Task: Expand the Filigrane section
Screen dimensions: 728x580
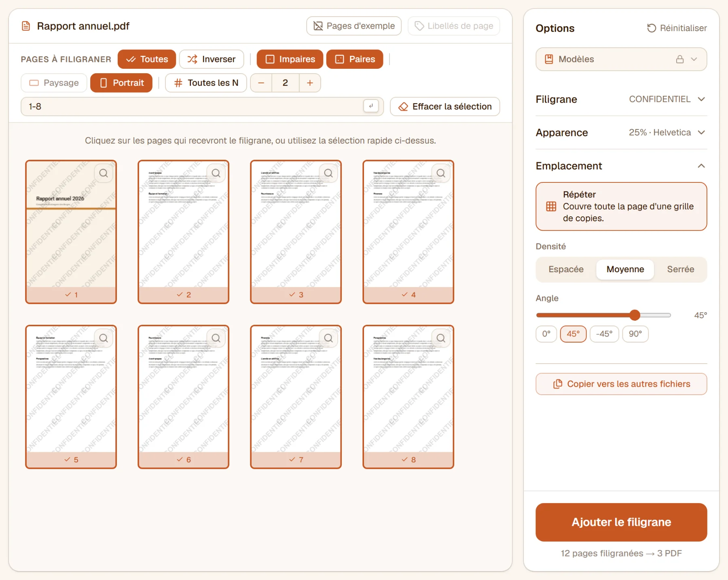Action: (621, 99)
